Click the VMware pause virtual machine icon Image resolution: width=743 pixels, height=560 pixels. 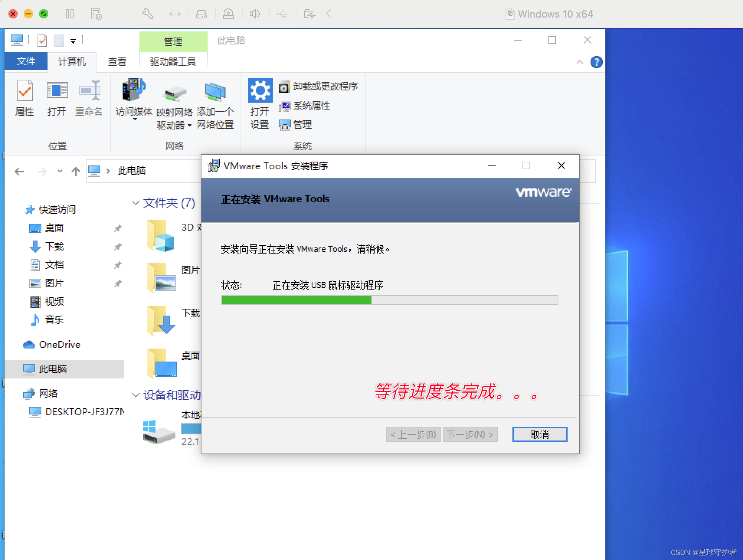(x=70, y=14)
